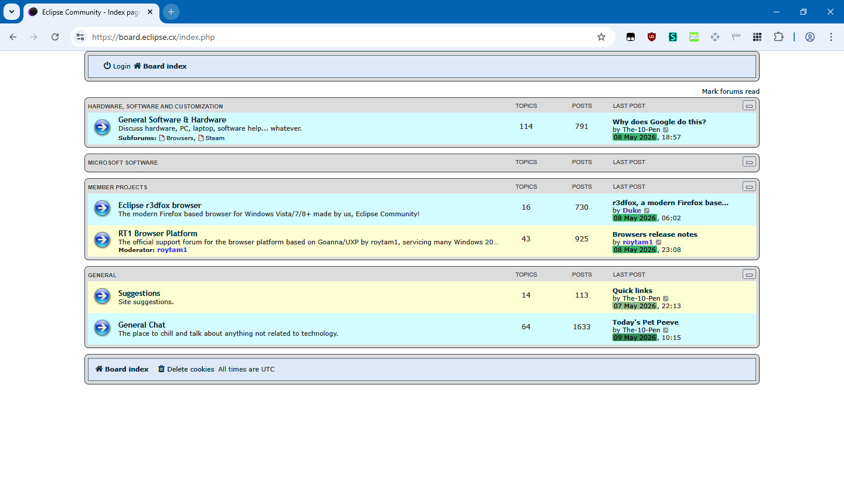This screenshot has height=504, width=844.
Task: Open a new browser tab
Action: click(171, 12)
